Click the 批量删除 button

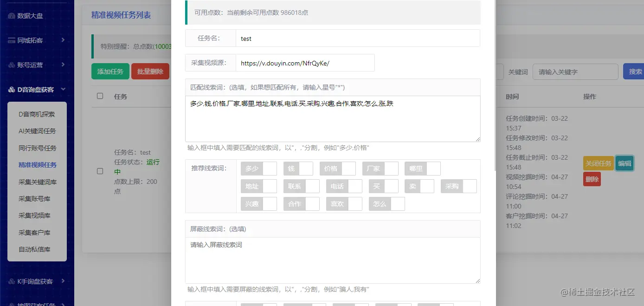(150, 72)
